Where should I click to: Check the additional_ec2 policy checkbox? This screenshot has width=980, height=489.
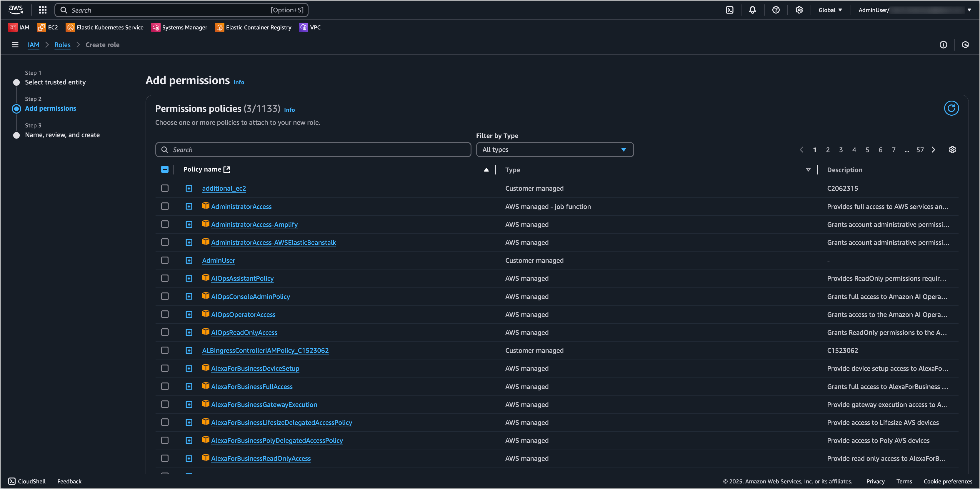pyautogui.click(x=165, y=188)
